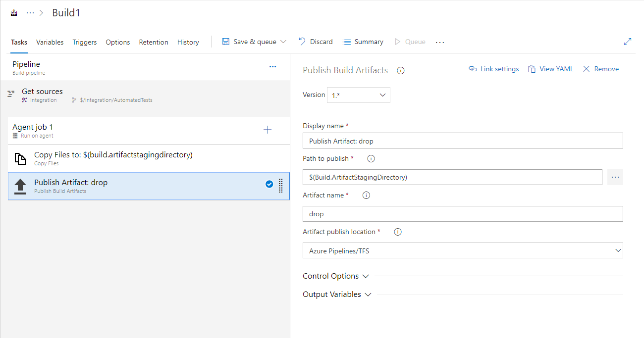644x338 pixels.
Task: Open the Artifact publish location dropdown
Action: [x=618, y=250]
